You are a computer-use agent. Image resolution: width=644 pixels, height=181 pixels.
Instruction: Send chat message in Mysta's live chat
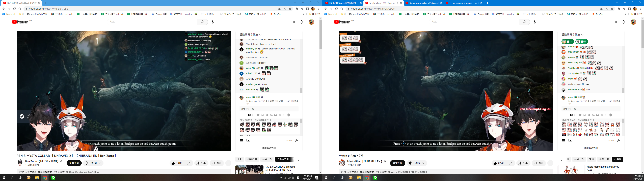pyautogui.click(x=619, y=140)
